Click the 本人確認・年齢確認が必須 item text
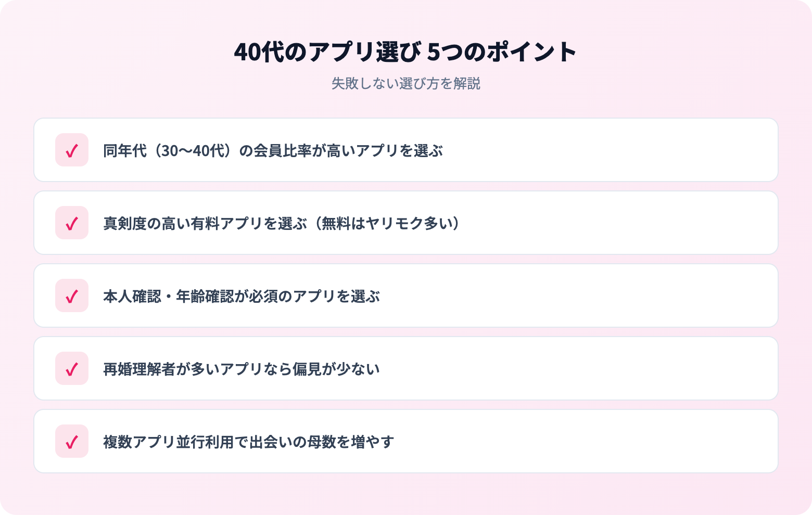 coord(241,297)
